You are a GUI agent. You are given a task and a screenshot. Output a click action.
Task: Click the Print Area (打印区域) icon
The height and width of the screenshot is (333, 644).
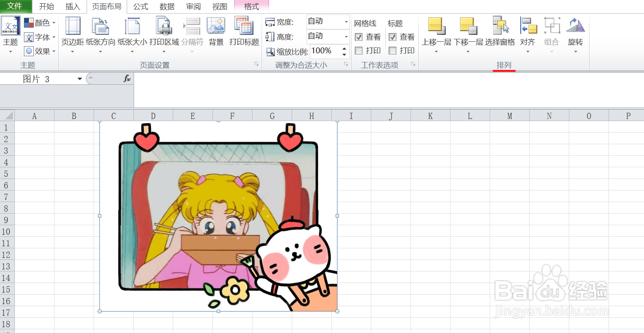[x=164, y=26]
